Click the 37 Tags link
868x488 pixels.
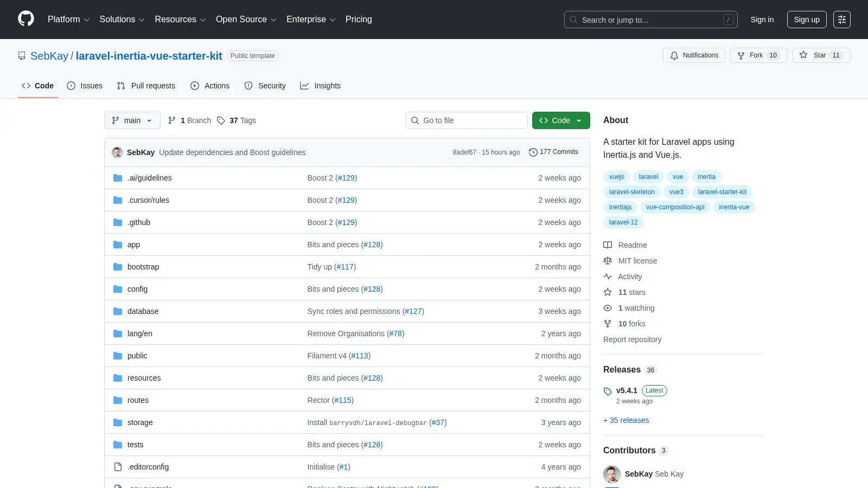tap(237, 120)
